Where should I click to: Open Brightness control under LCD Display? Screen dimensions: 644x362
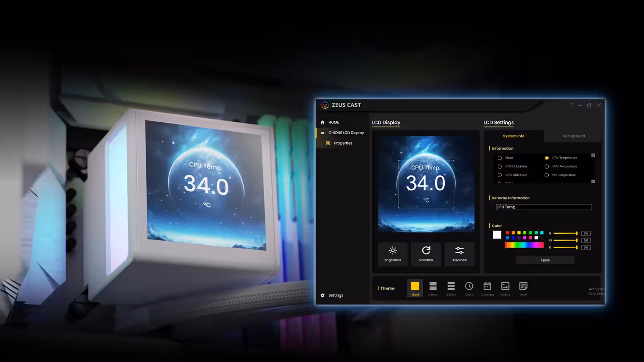[393, 254]
